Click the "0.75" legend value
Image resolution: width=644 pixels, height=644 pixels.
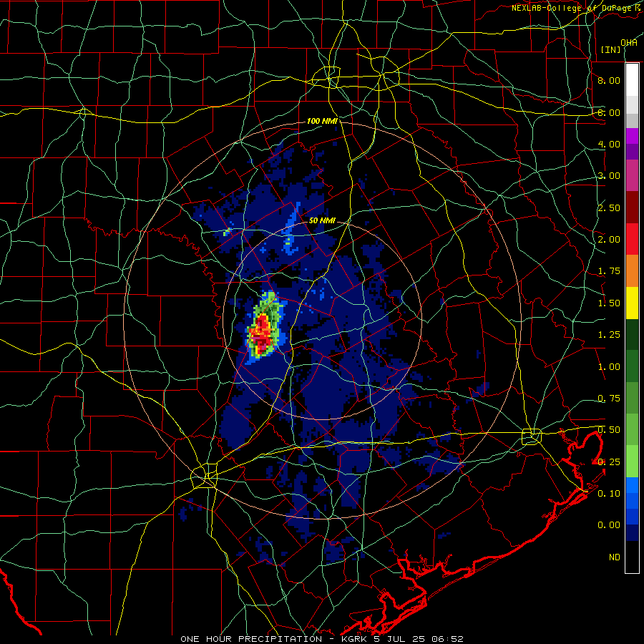click(609, 399)
